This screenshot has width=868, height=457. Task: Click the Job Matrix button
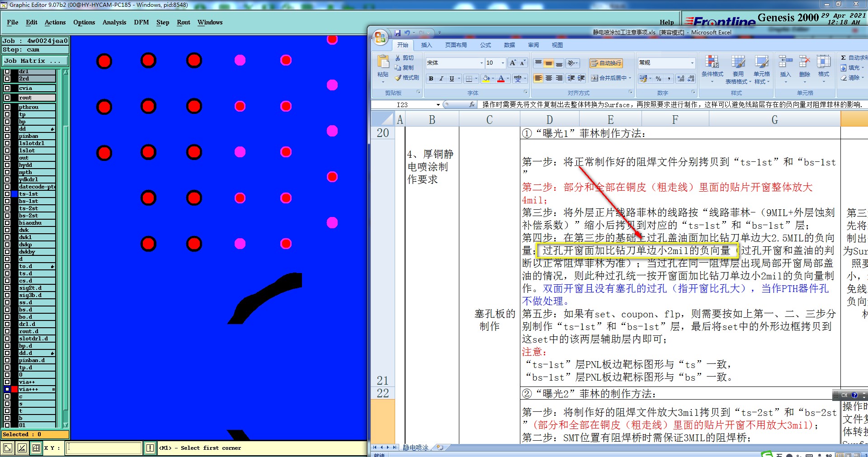[x=35, y=61]
